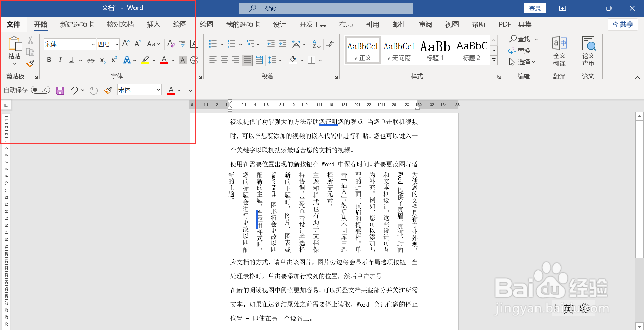Click the 共享 Share button
The height and width of the screenshot is (330, 644).
623,24
